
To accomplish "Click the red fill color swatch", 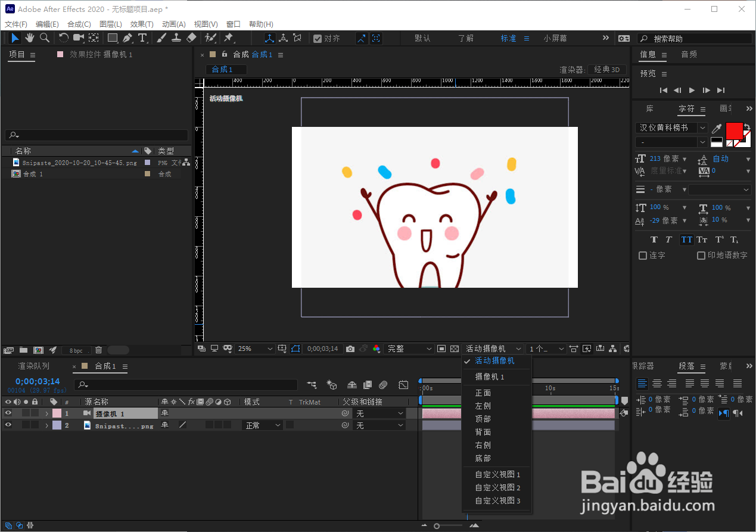I will point(734,130).
